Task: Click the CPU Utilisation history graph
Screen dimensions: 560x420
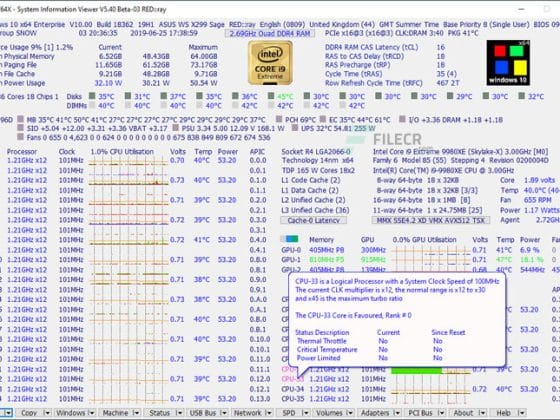Action: coord(128,281)
